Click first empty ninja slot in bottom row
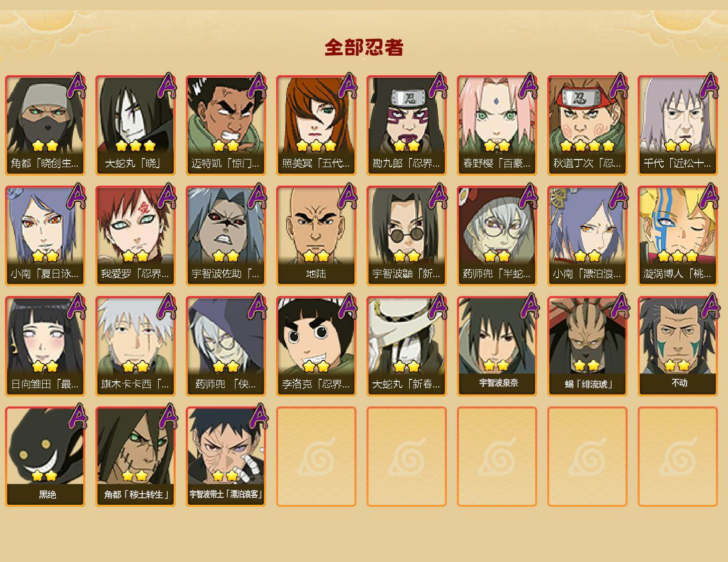This screenshot has height=562, width=728. pos(316,456)
